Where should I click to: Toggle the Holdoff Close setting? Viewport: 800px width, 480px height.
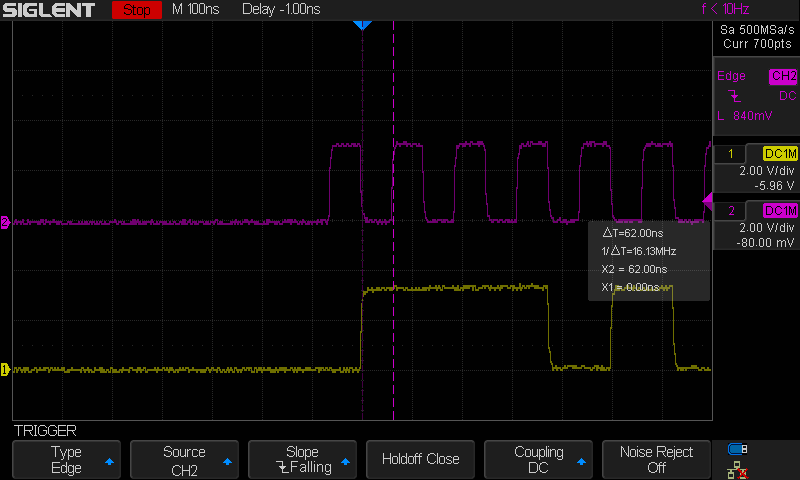(420, 459)
